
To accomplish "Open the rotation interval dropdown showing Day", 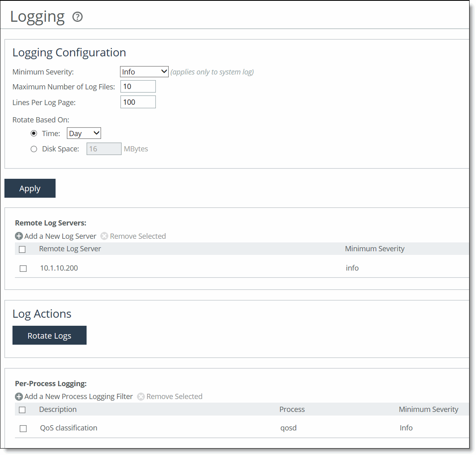I will [x=84, y=133].
